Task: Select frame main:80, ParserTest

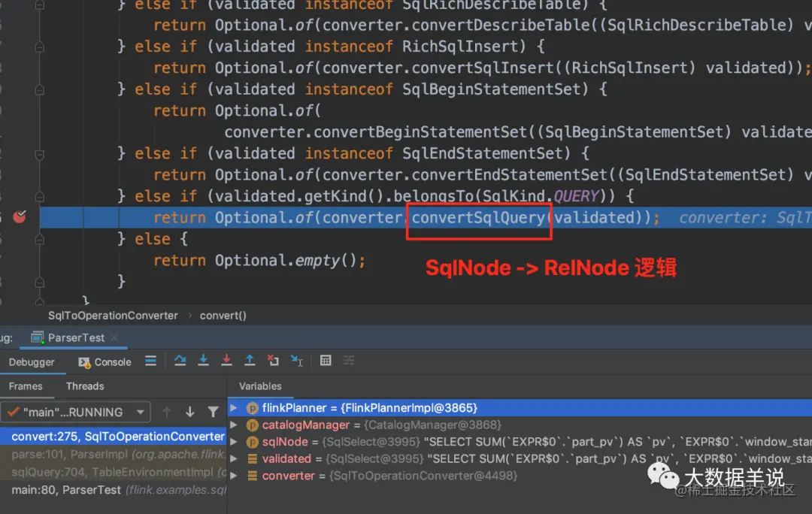Action: [x=114, y=490]
